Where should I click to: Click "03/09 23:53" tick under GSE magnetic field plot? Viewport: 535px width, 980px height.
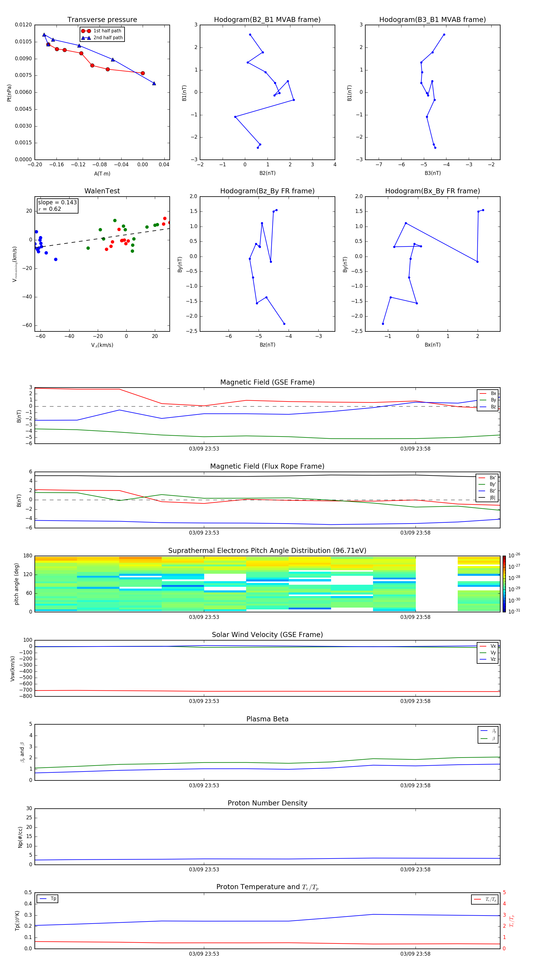point(204,449)
